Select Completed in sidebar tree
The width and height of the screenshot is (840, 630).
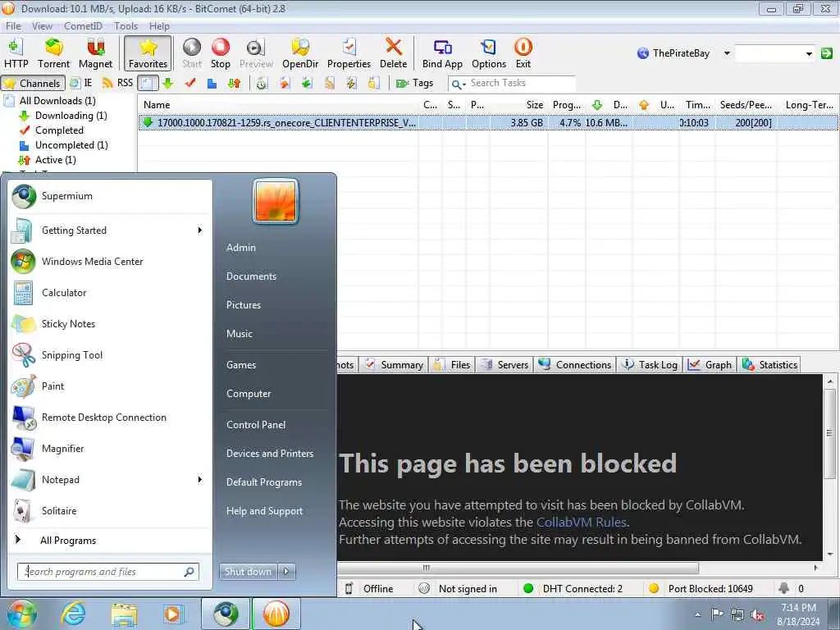point(59,130)
